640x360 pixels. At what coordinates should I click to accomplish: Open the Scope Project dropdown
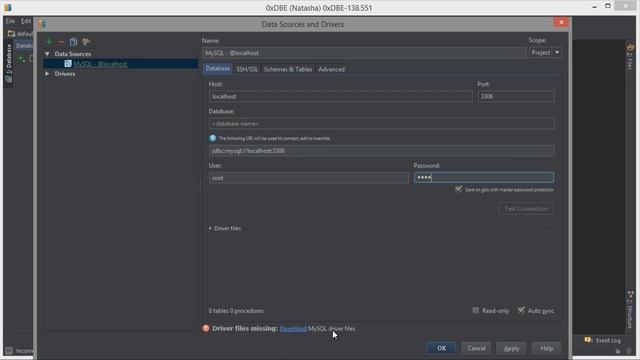(545, 53)
